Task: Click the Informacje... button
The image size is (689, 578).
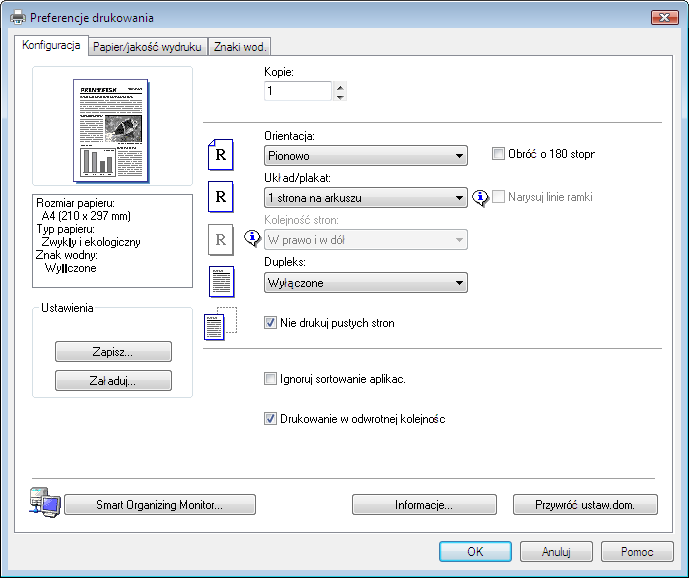Action: coord(424,505)
